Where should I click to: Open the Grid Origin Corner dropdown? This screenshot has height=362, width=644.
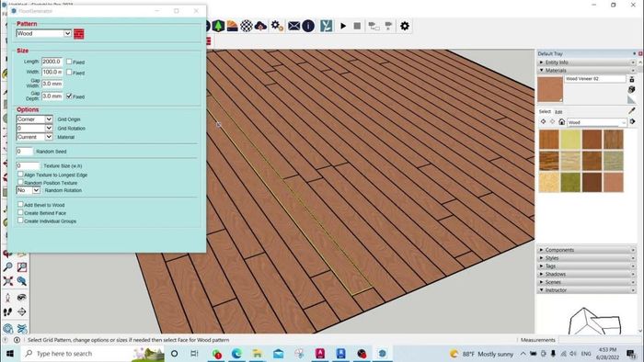point(35,119)
